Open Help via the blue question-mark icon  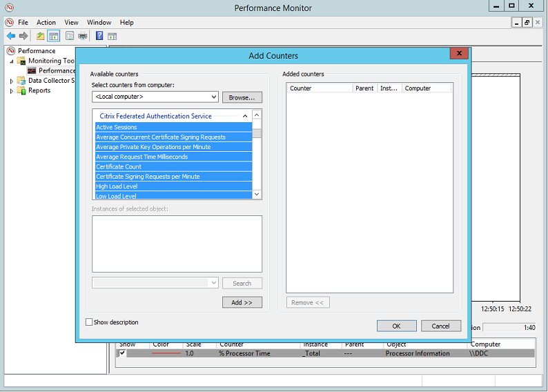[99, 36]
